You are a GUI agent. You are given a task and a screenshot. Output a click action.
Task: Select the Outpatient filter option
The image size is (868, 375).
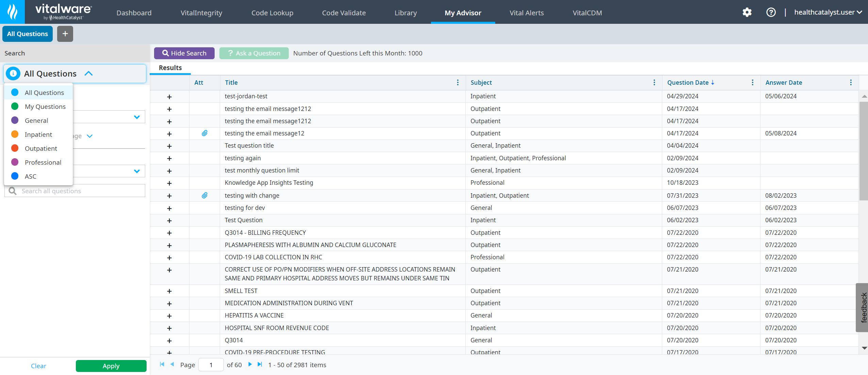tap(41, 148)
